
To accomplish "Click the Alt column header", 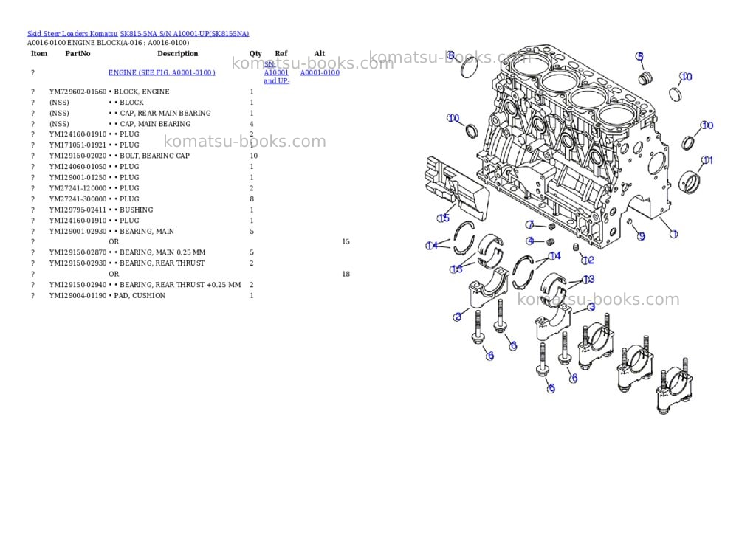I will click(x=320, y=53).
